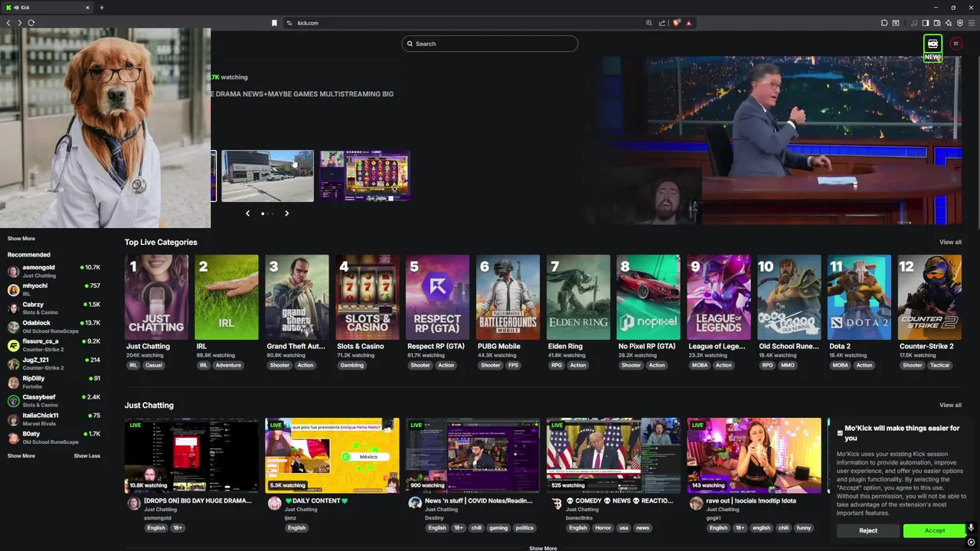Select the slots game carousel thumbnail
This screenshot has width=980, height=551.
coord(364,176)
